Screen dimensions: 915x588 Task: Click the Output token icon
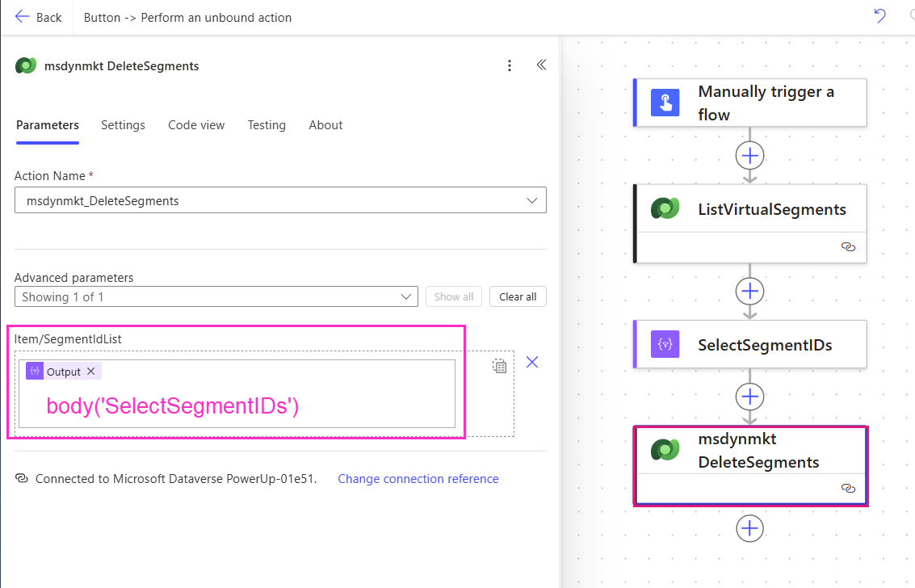point(35,371)
